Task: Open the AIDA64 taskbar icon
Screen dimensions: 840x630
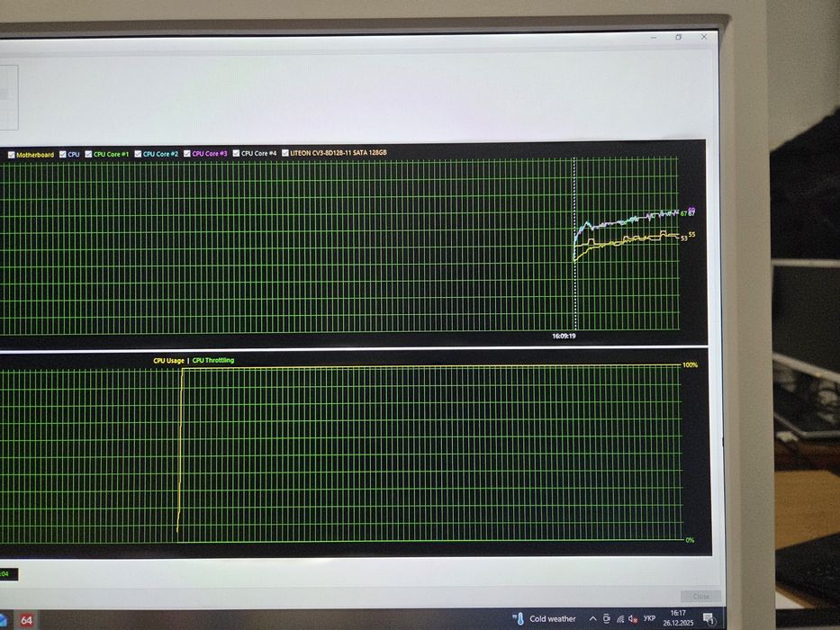Action: pyautogui.click(x=26, y=620)
